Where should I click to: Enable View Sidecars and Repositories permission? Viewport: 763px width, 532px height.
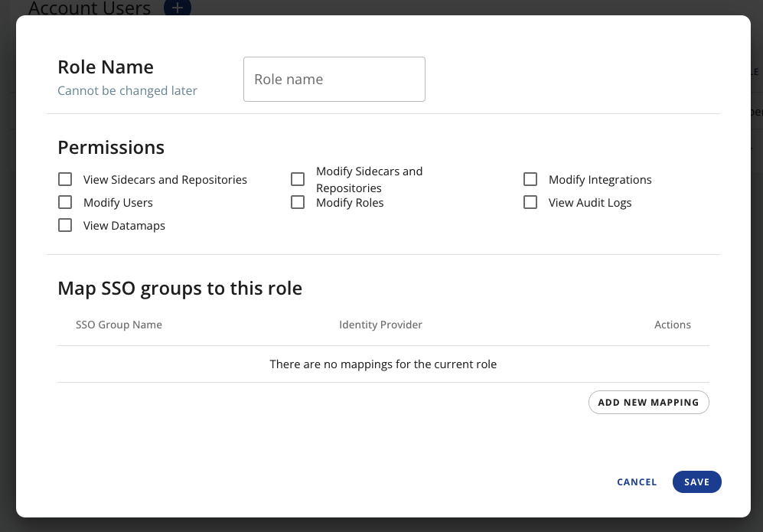(65, 178)
